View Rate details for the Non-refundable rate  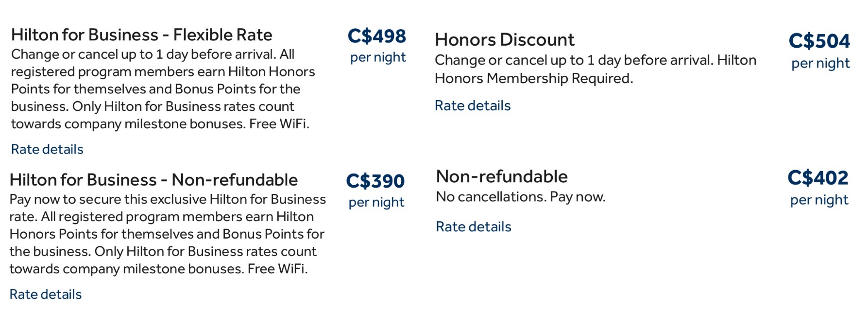tap(473, 227)
